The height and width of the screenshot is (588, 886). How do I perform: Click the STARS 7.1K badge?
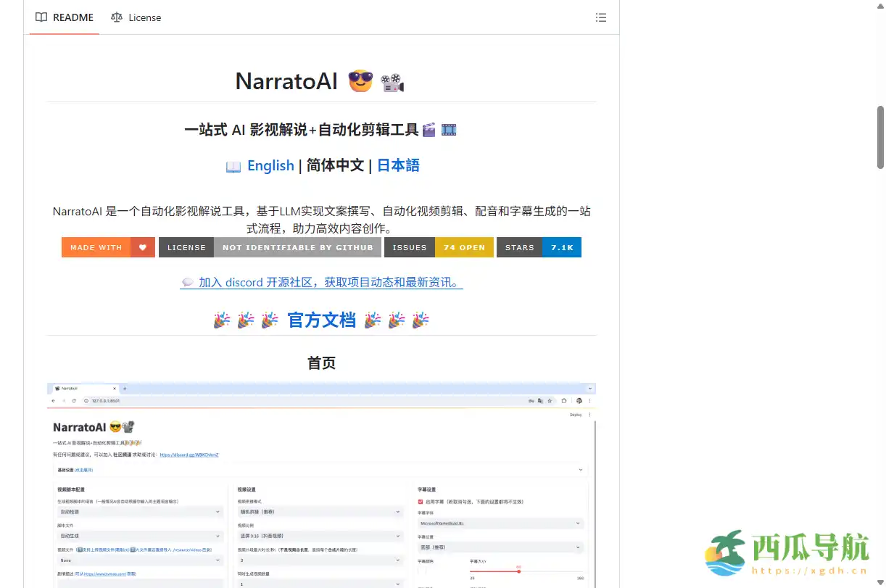[539, 247]
